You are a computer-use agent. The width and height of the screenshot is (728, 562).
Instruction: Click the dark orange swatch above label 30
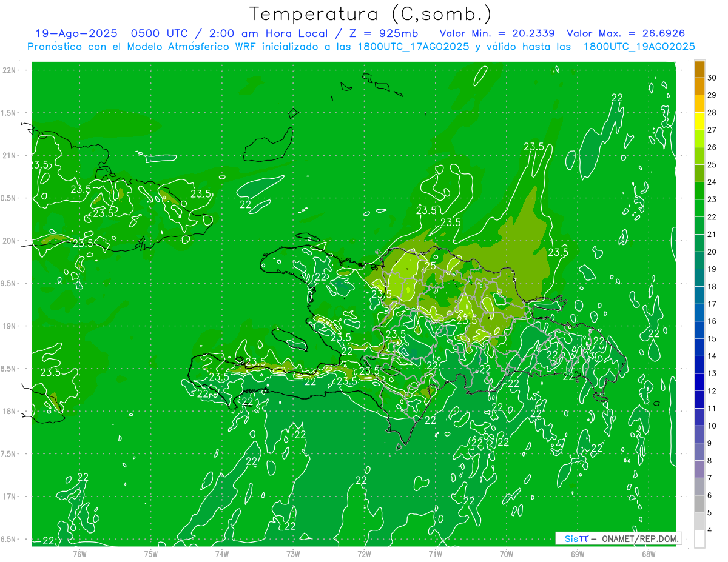coord(699,69)
